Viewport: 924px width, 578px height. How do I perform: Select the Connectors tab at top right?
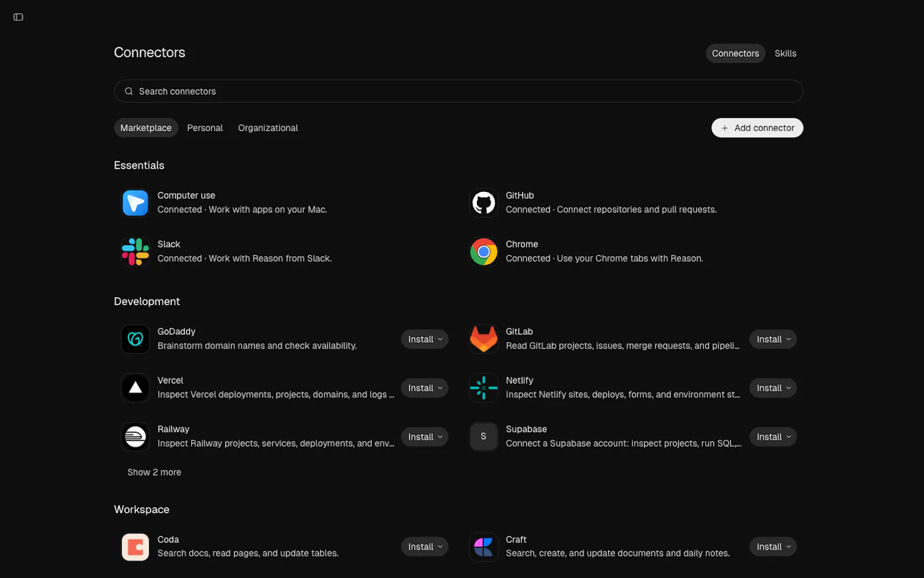click(x=735, y=53)
